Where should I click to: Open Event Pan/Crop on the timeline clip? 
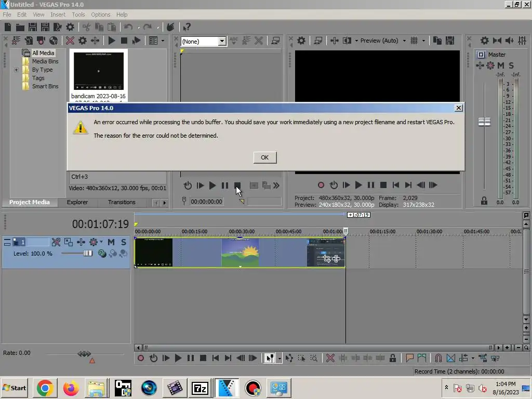[x=327, y=259]
